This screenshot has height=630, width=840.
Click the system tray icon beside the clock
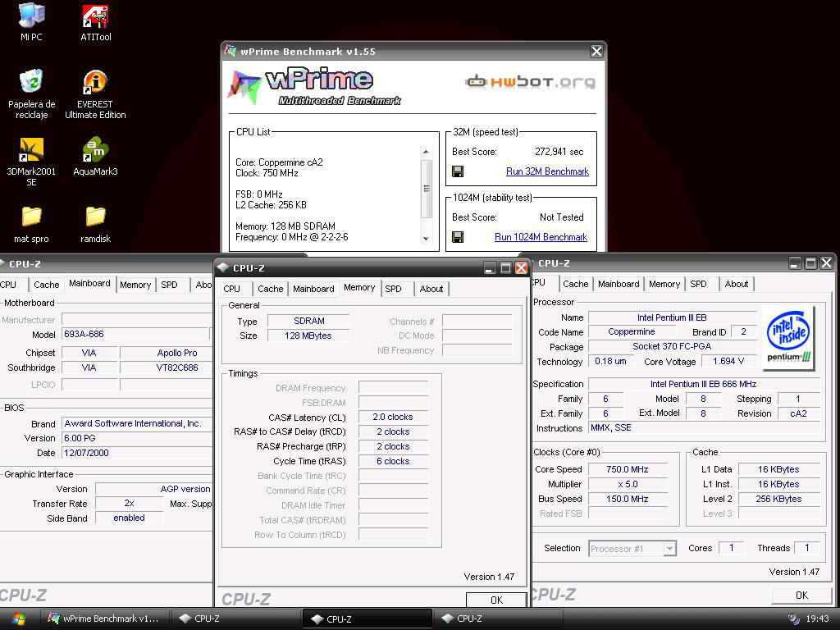[x=793, y=619]
